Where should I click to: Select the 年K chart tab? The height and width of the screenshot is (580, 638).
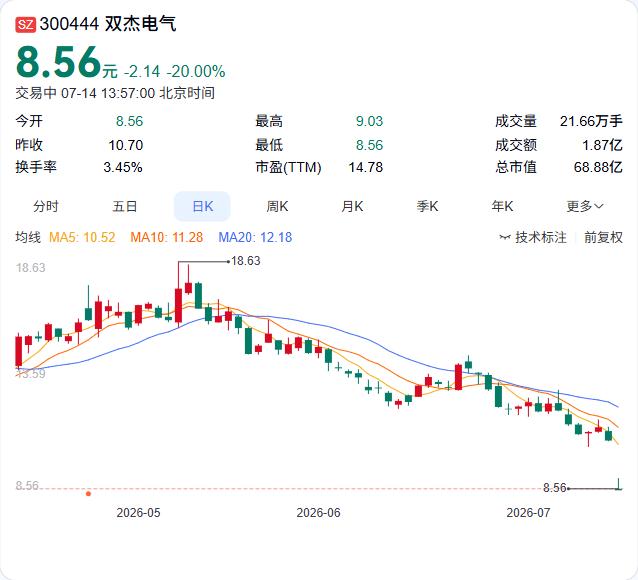click(502, 206)
